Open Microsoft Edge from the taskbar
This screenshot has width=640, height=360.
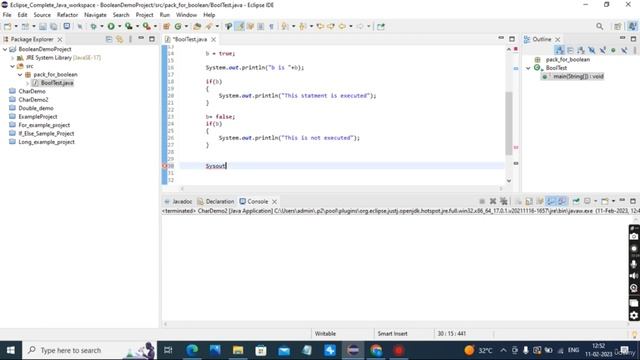[x=192, y=350]
